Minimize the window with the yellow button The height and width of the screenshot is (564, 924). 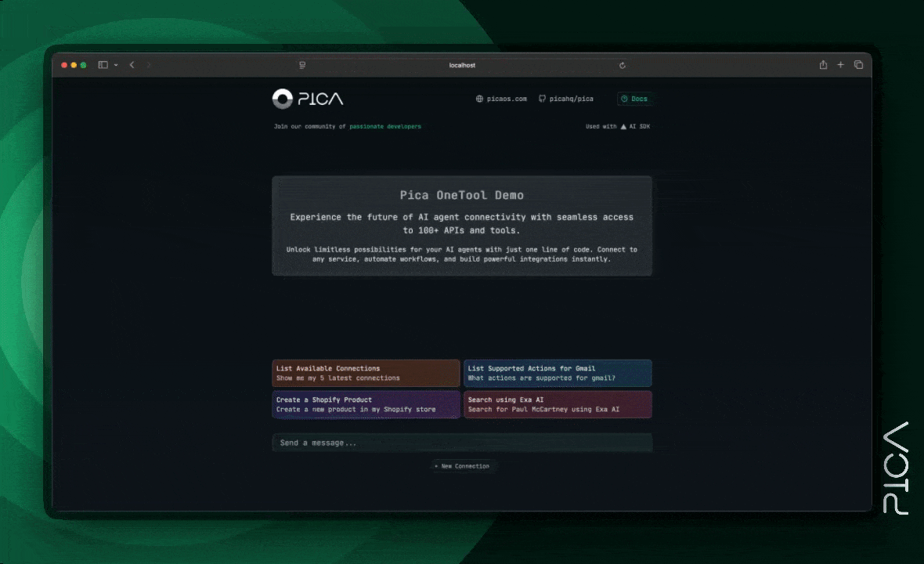click(74, 66)
